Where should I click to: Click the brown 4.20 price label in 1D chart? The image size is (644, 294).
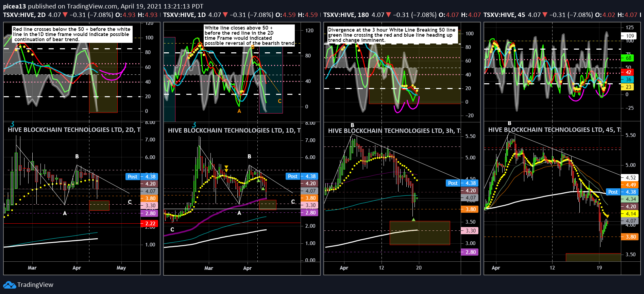(310, 184)
